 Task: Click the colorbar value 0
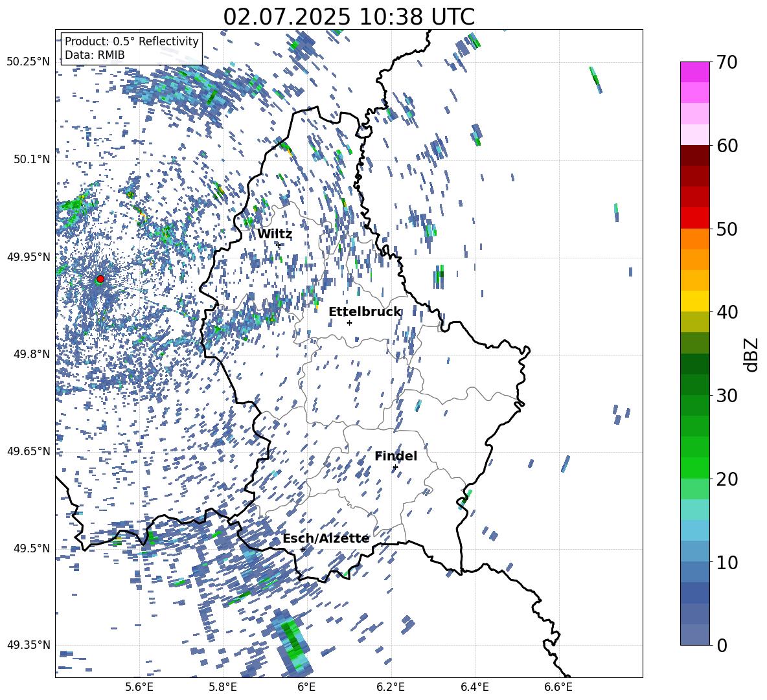click(x=722, y=645)
